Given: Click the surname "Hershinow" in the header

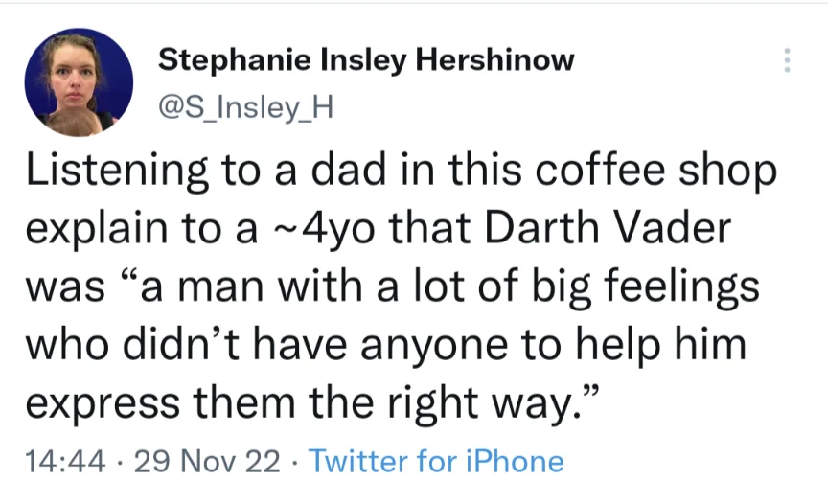Looking at the screenshot, I should pos(494,59).
